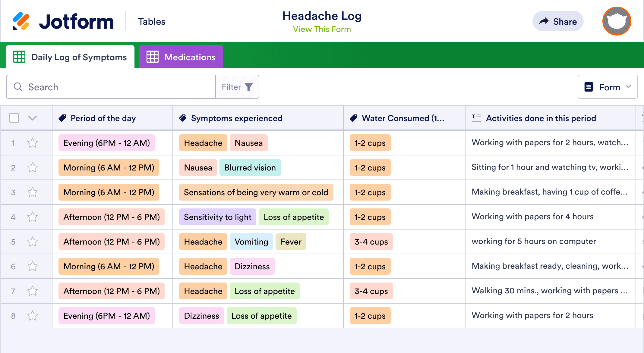Screen dimensions: 644x353
Task: Click the grid icon on Daily Log tab
Action: point(19,57)
